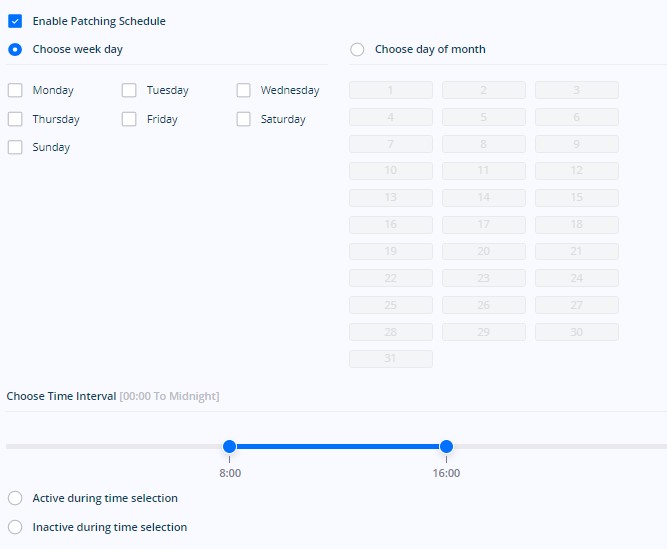The width and height of the screenshot is (667, 549).
Task: Select Choose day of month option
Action: 357,49
